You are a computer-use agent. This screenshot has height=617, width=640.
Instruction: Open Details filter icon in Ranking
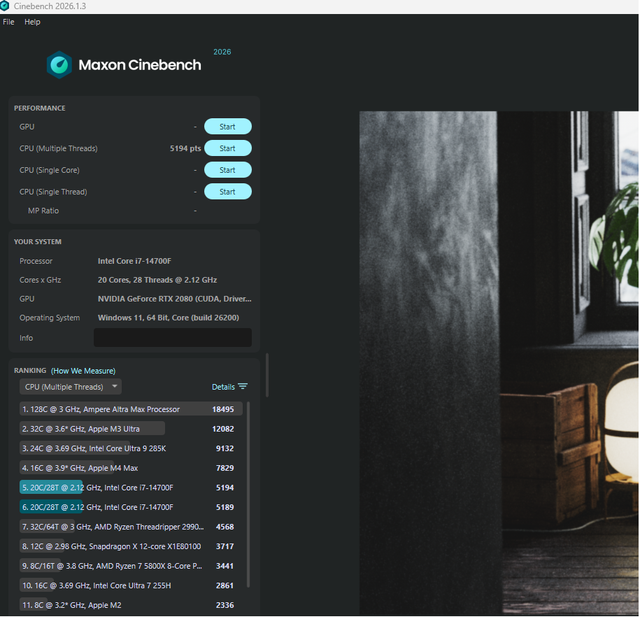(243, 386)
